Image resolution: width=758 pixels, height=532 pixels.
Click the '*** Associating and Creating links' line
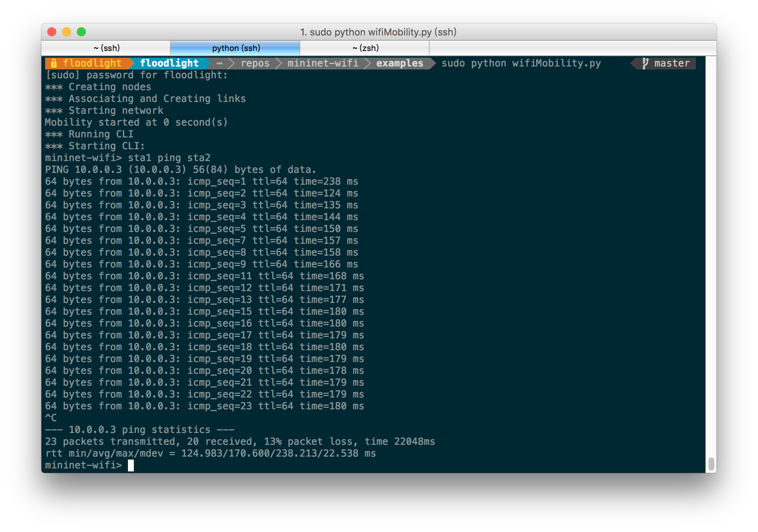coord(145,99)
